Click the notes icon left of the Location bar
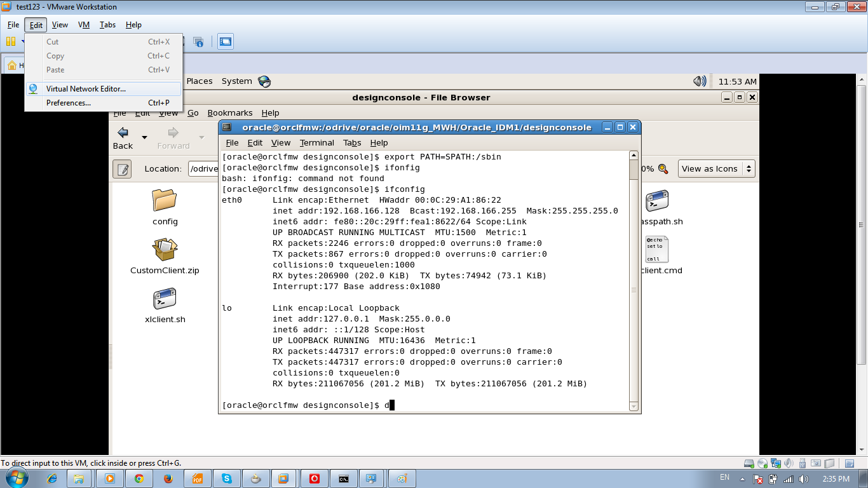Viewport: 868px width, 488px height. tap(122, 168)
